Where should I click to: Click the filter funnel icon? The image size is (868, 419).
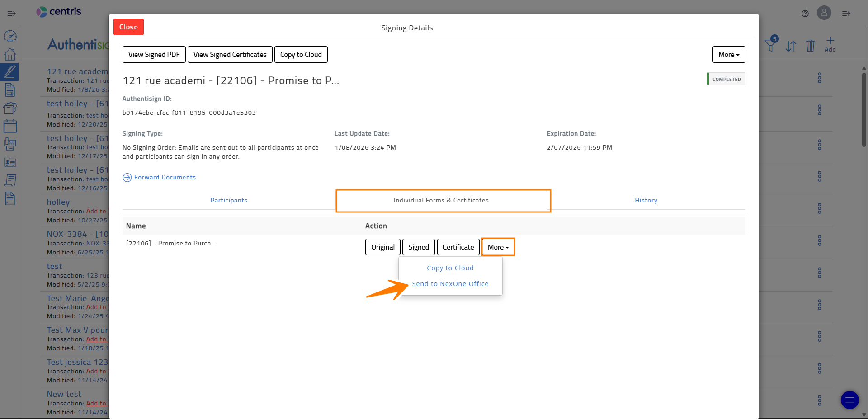point(770,45)
